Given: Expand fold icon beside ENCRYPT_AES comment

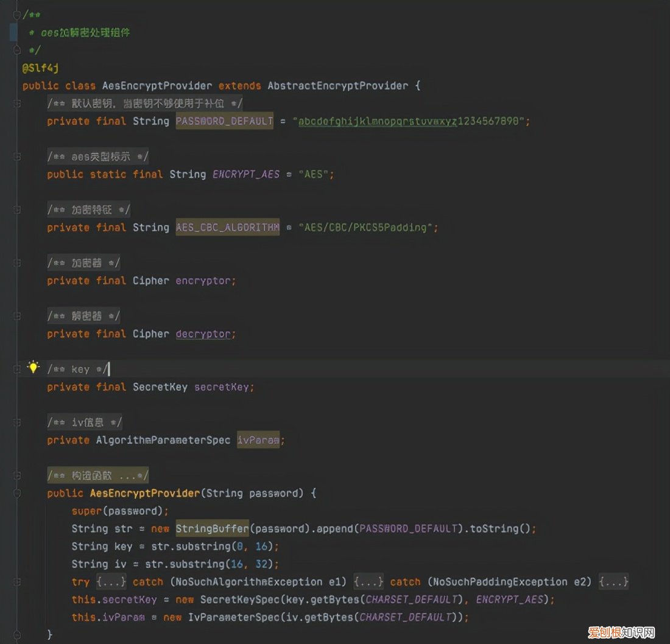Looking at the screenshot, I should [x=18, y=156].
